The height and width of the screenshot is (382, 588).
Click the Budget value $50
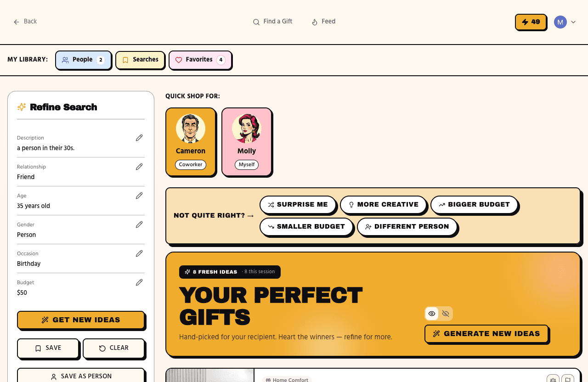(22, 293)
